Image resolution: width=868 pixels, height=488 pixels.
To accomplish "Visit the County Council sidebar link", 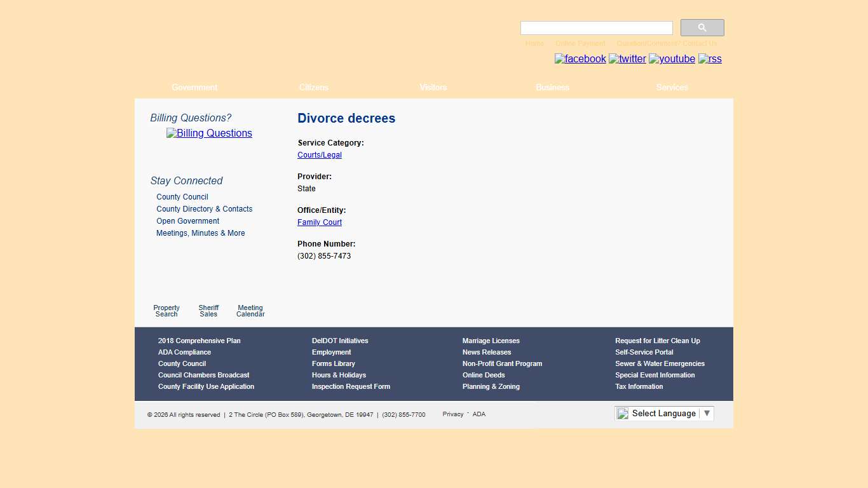I will click(x=182, y=196).
